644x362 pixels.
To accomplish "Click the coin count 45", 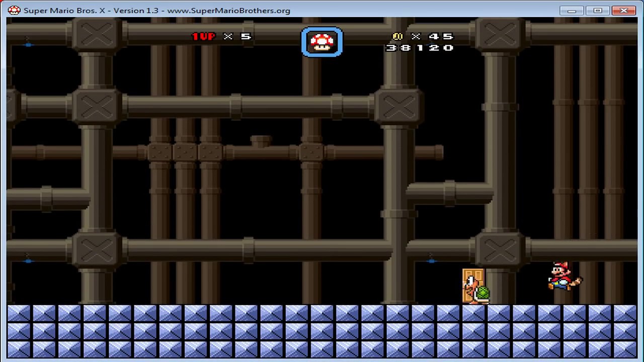I will [442, 37].
